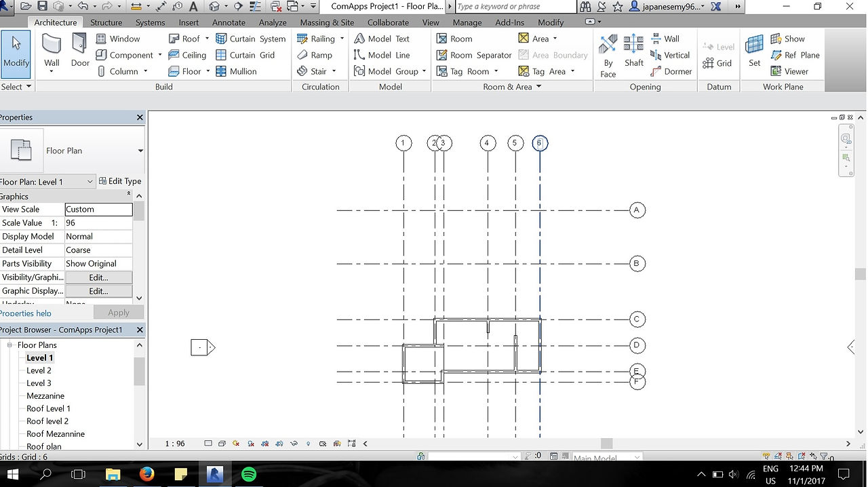Select Level 2 in Project Browser

click(x=39, y=370)
